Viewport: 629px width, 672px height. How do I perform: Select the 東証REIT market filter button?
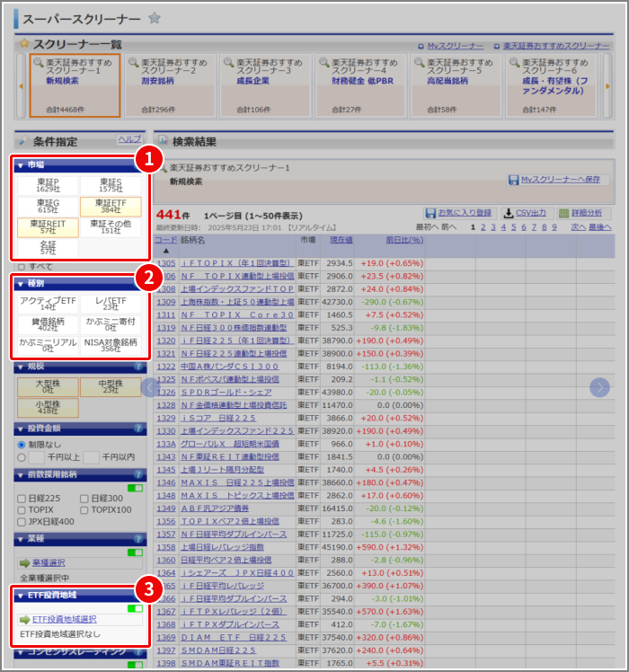click(x=48, y=227)
